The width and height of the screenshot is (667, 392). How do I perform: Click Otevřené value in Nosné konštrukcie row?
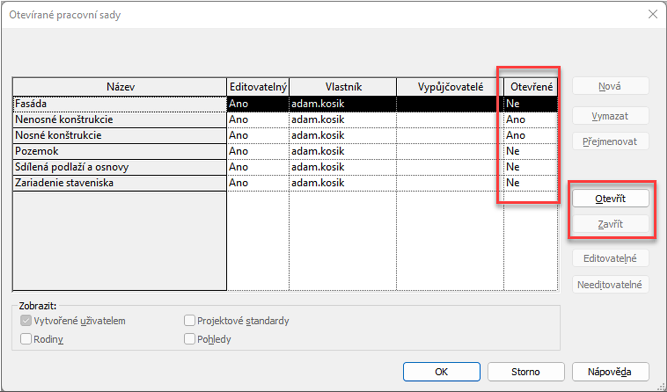pyautogui.click(x=531, y=135)
